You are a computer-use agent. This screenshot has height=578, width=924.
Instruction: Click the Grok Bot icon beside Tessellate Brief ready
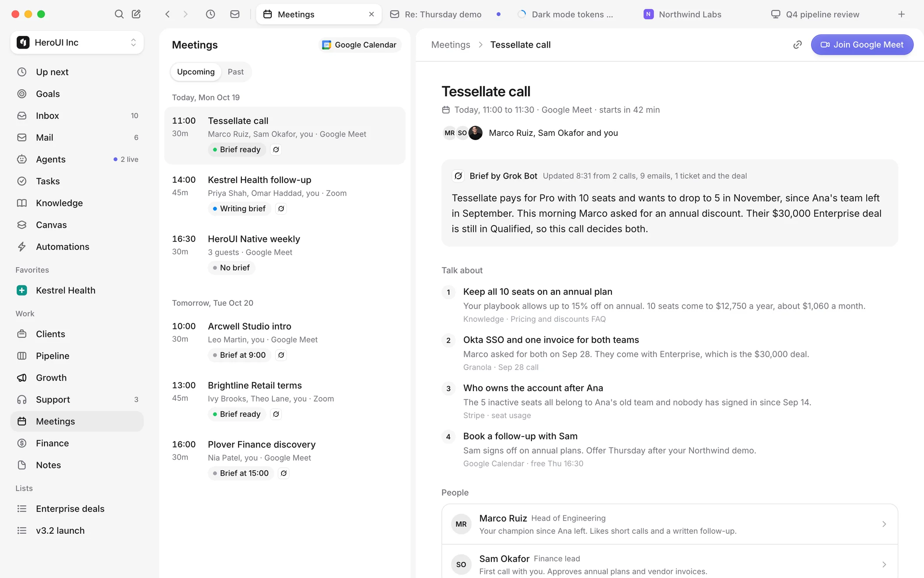pyautogui.click(x=276, y=149)
